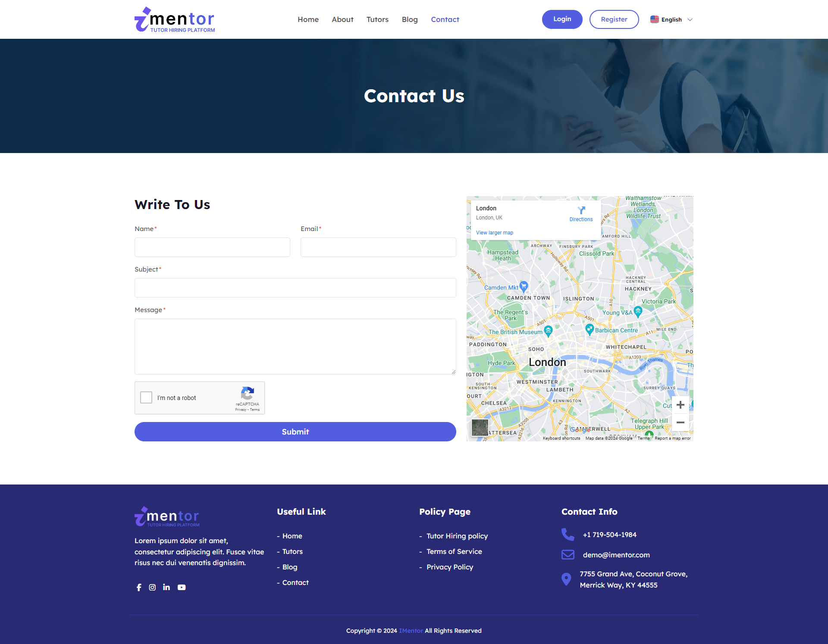Switch map to satellite view
The height and width of the screenshot is (644, 828).
coord(480,427)
